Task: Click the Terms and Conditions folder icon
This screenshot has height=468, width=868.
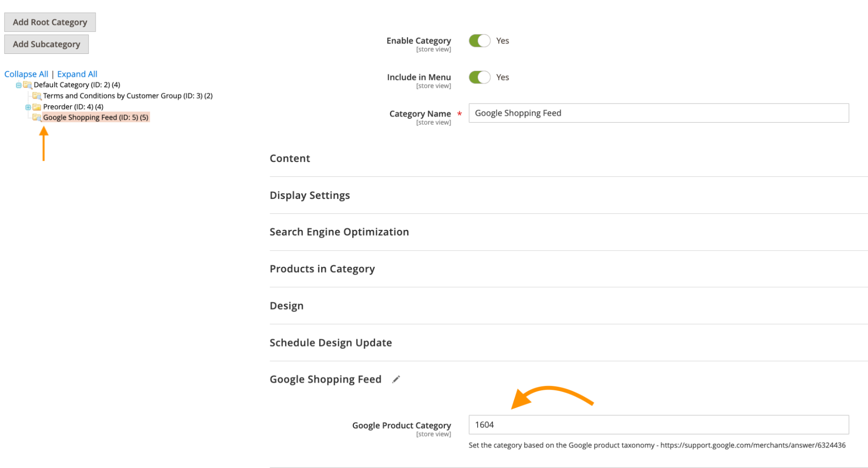Action: click(37, 96)
